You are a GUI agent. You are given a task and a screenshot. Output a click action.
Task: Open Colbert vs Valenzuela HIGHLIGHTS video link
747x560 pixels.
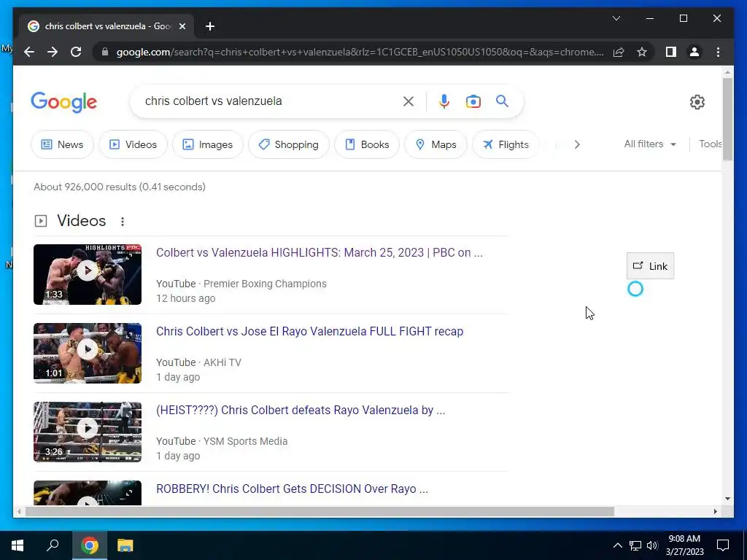point(320,252)
